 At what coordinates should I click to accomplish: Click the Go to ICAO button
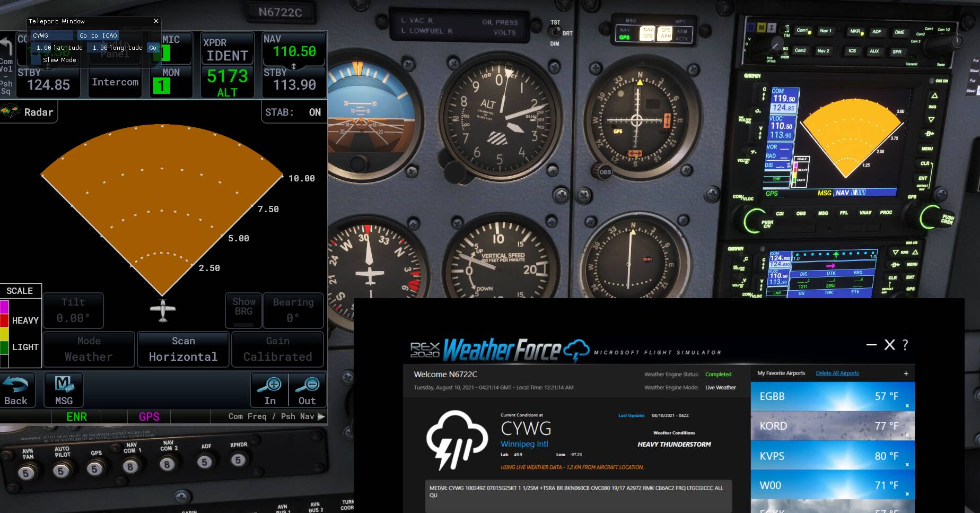coord(98,36)
